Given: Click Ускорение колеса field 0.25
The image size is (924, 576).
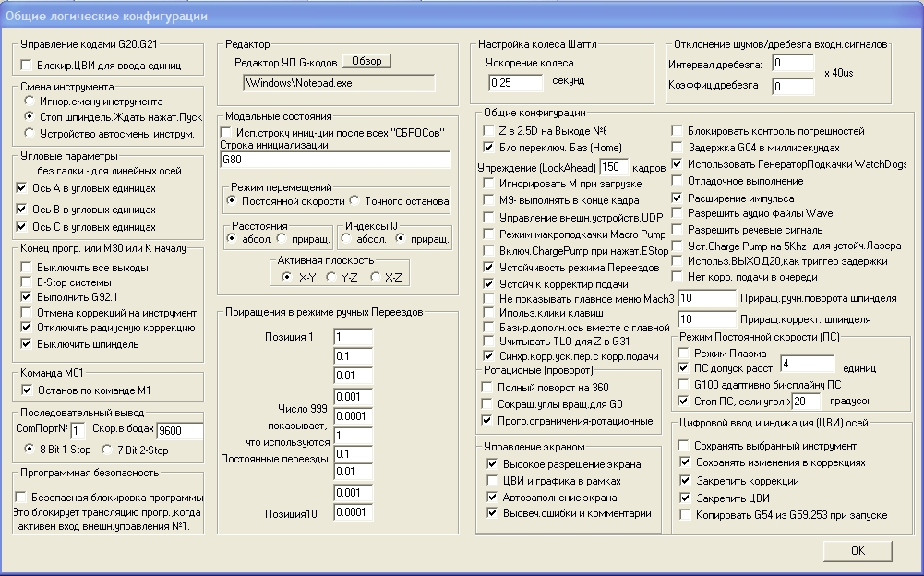Looking at the screenshot, I should click(x=516, y=83).
